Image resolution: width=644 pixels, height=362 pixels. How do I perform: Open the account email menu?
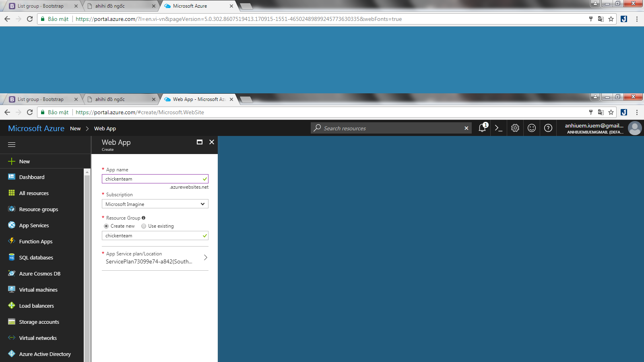point(594,128)
